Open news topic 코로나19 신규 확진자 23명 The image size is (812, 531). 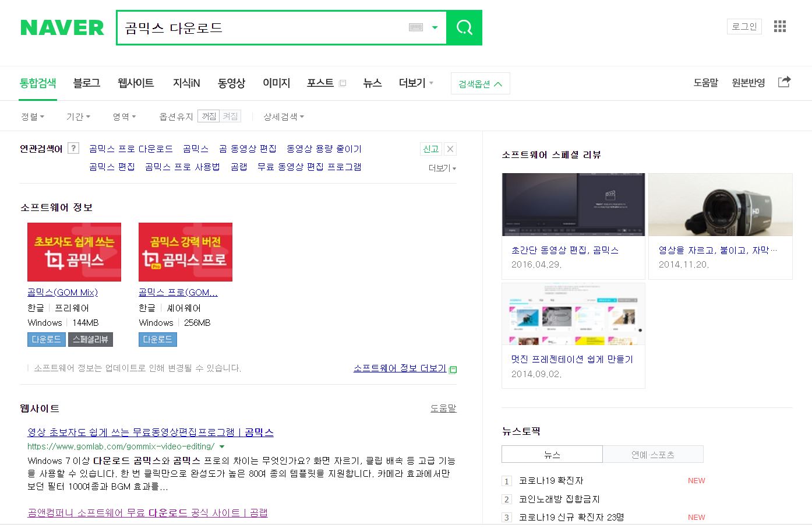coord(571,517)
